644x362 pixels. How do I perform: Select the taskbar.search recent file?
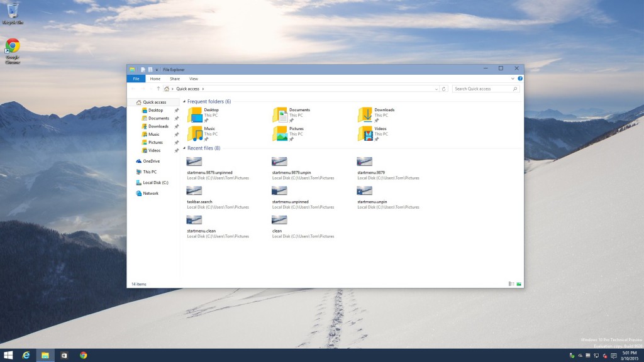218,197
